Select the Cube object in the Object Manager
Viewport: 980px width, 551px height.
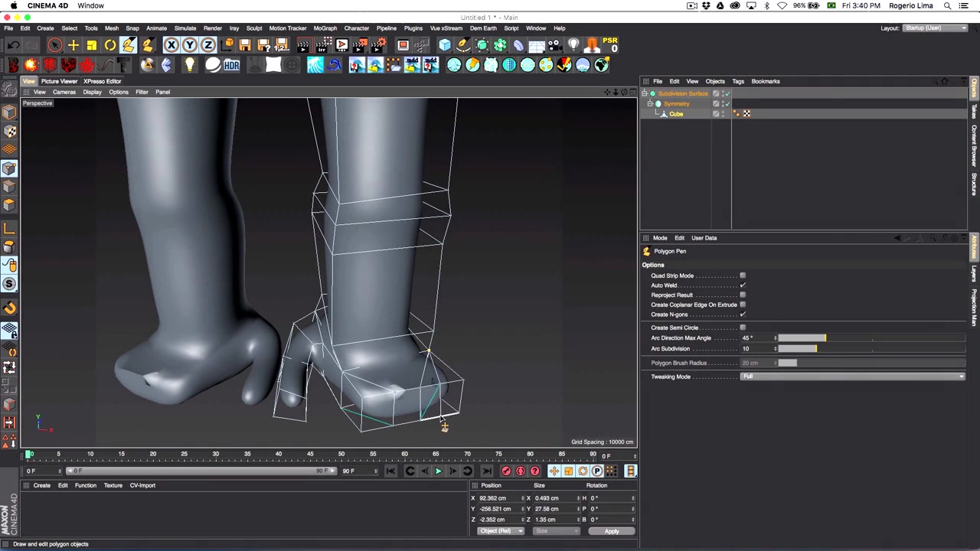(676, 113)
